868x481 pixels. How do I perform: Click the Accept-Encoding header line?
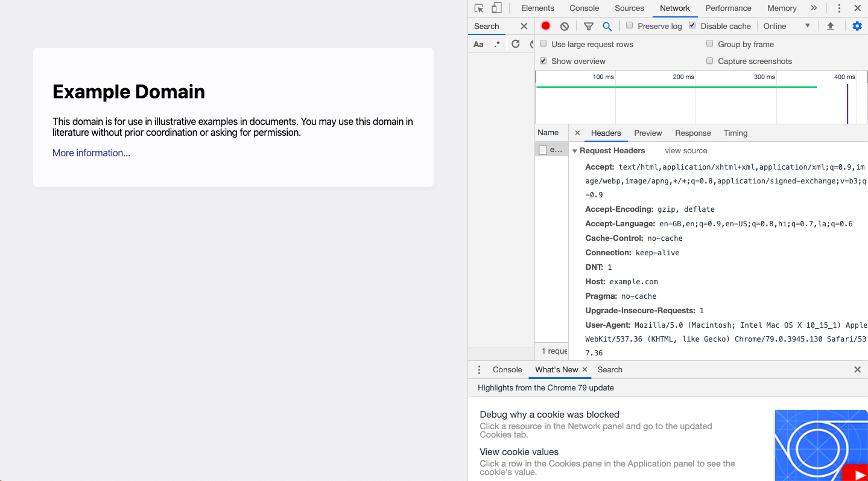[650, 209]
